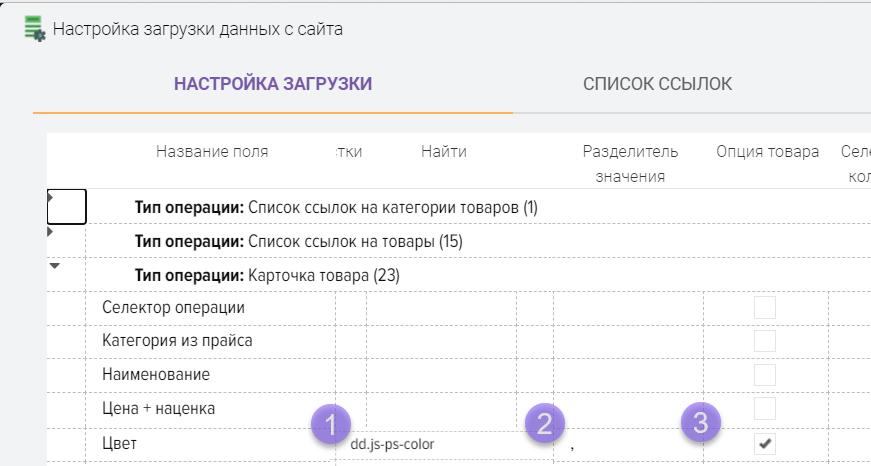Open the Настройка загрузки tab
Screen dimensions: 871x466
273,84
